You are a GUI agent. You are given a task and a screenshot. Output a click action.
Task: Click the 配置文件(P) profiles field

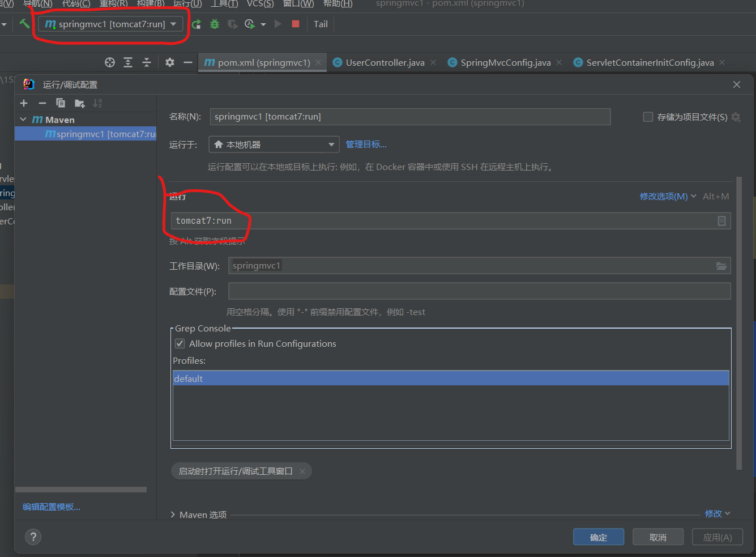[480, 291]
